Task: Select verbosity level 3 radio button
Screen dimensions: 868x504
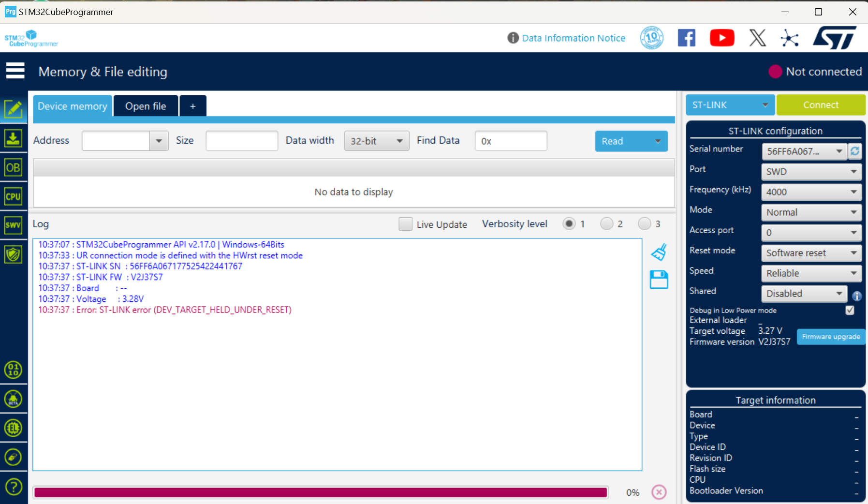Action: (644, 223)
